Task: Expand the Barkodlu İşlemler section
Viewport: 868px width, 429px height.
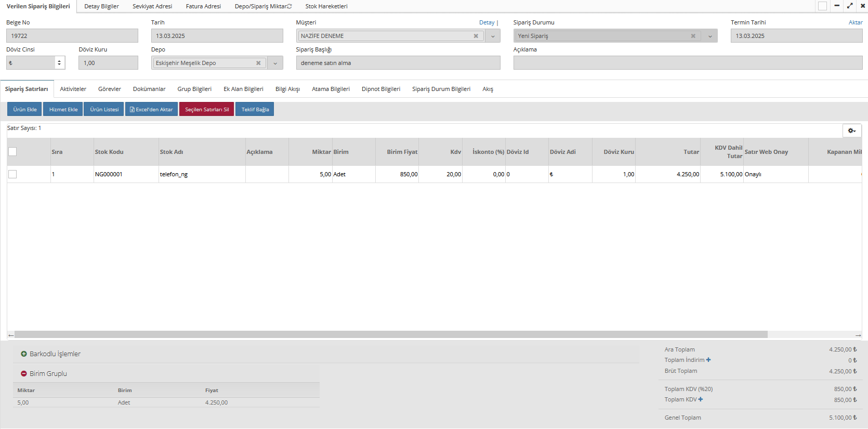Action: 24,354
